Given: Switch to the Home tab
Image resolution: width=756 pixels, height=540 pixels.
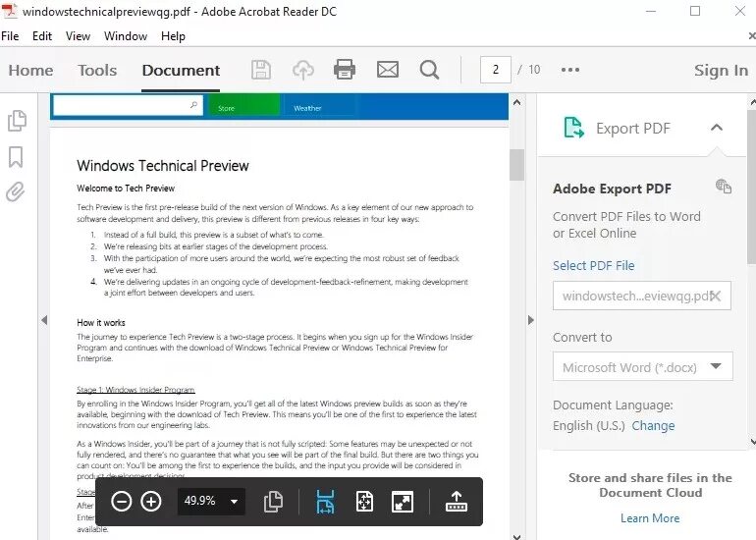Looking at the screenshot, I should pos(30,71).
